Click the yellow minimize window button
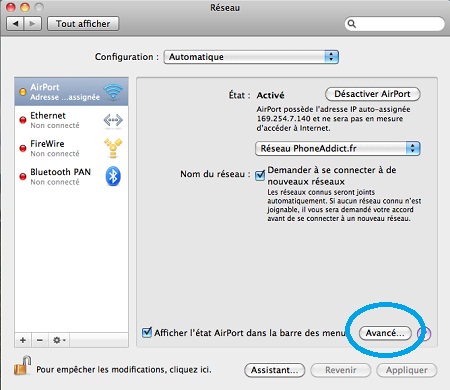This screenshot has width=450, height=390. 25,7
